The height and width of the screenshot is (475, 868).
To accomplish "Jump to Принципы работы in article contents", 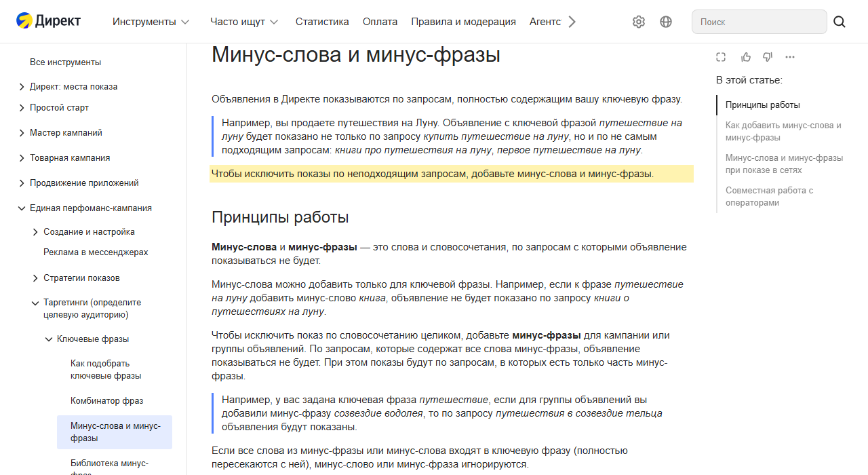I will (763, 105).
